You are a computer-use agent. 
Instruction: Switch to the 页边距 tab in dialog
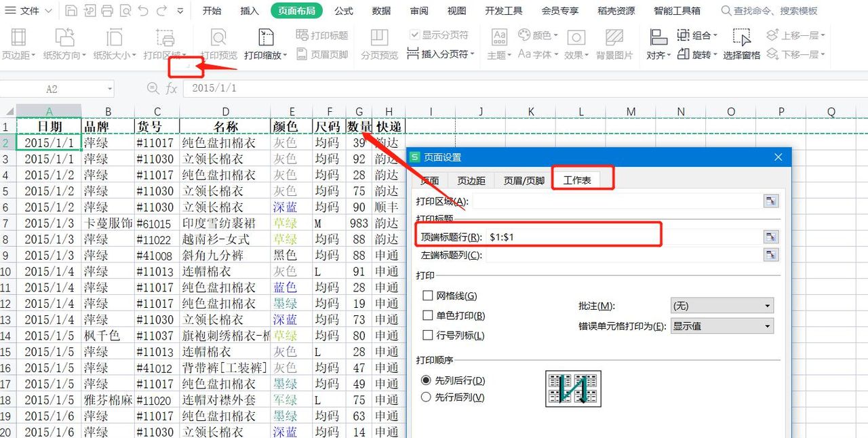point(471,180)
